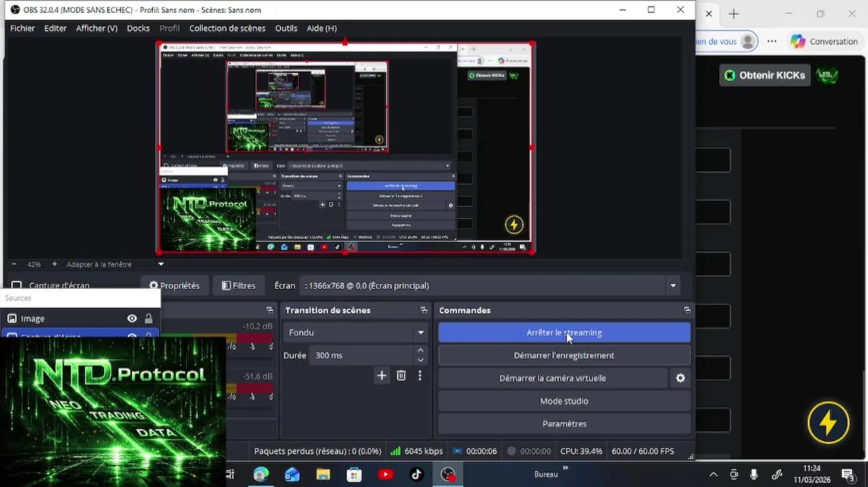Toggle the lock on Image source
Screen dimensions: 868x487
coord(149,319)
